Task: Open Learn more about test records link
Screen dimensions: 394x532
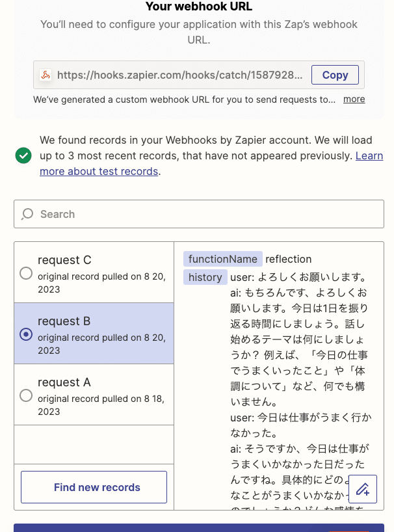Action: pos(211,163)
